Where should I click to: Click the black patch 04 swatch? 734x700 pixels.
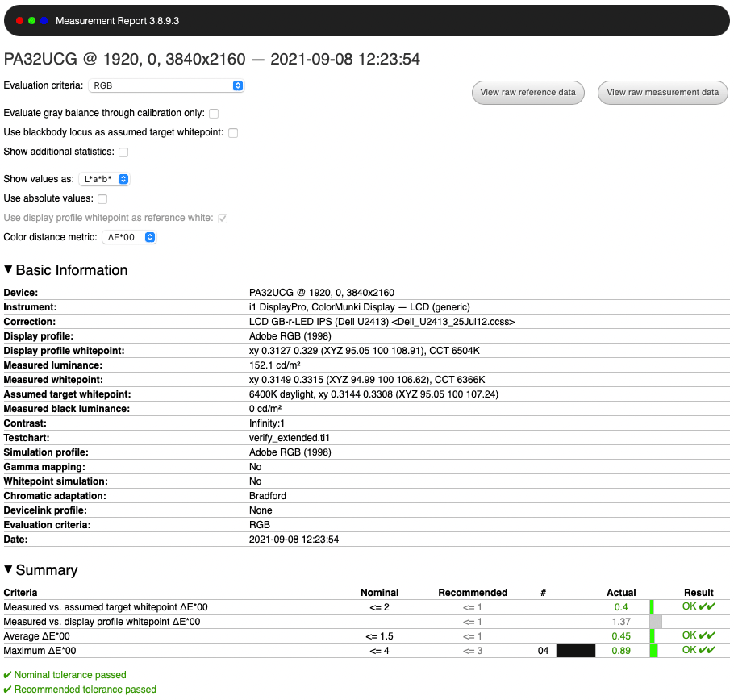(576, 650)
